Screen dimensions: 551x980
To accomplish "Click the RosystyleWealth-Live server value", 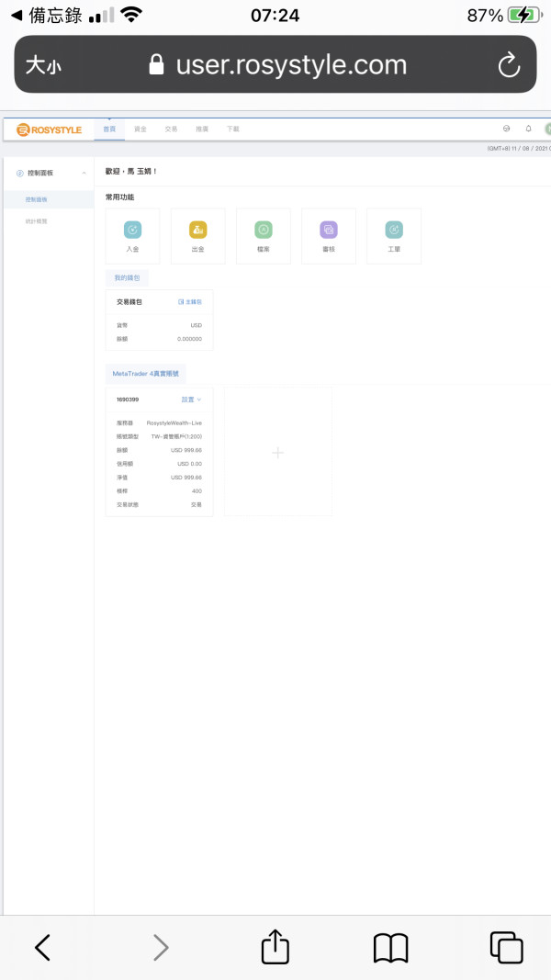I will click(x=174, y=423).
